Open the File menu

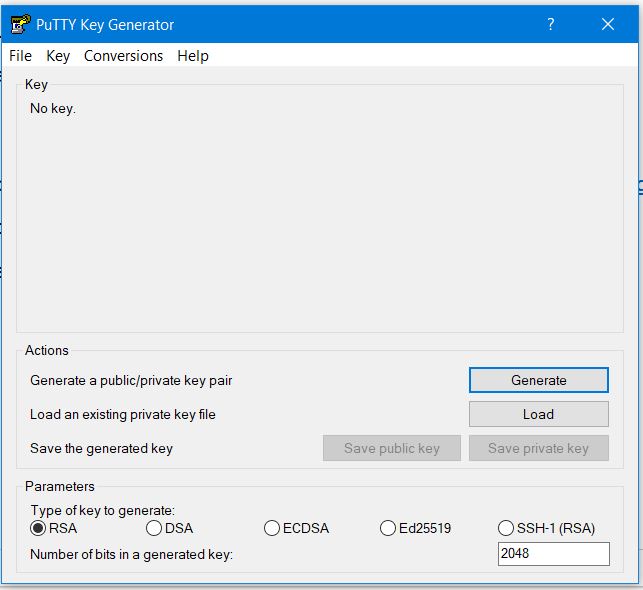click(x=21, y=56)
